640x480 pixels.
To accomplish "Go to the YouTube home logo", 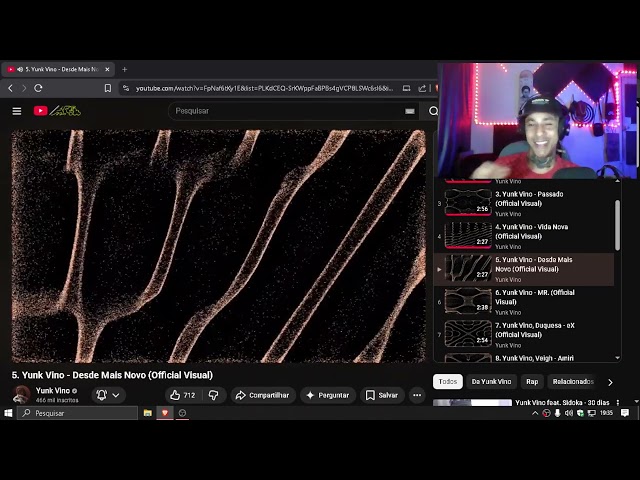I will click(57, 111).
